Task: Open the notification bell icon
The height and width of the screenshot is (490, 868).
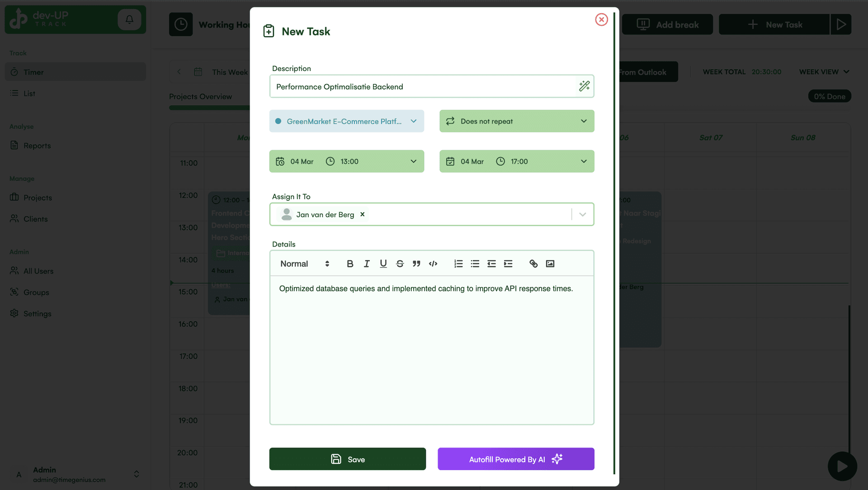Action: pos(129,19)
